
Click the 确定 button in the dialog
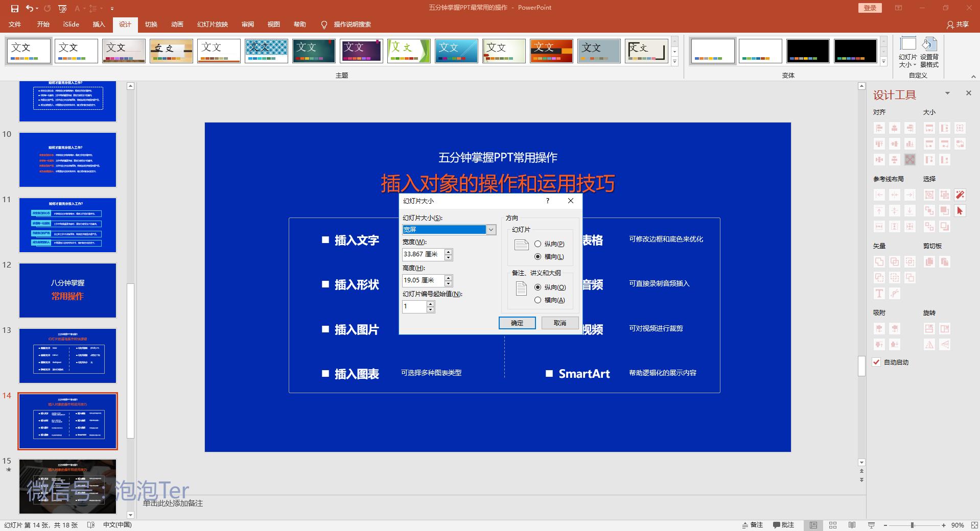point(517,323)
